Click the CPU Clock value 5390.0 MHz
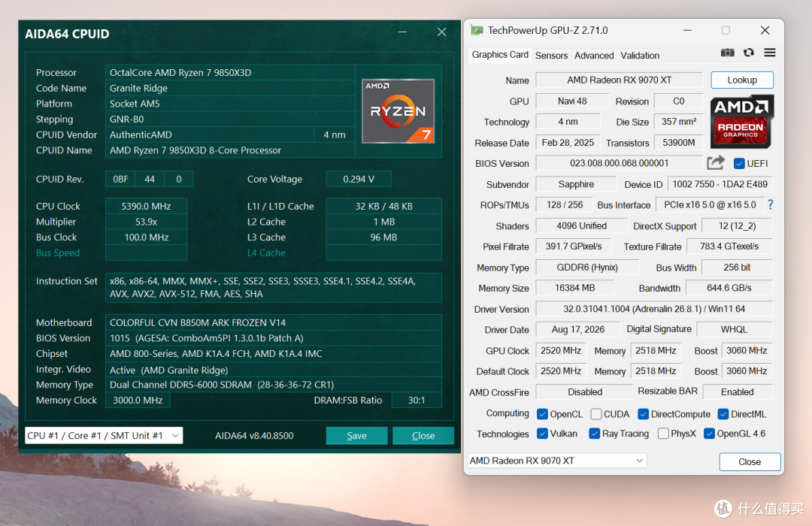812x526 pixels. [146, 206]
